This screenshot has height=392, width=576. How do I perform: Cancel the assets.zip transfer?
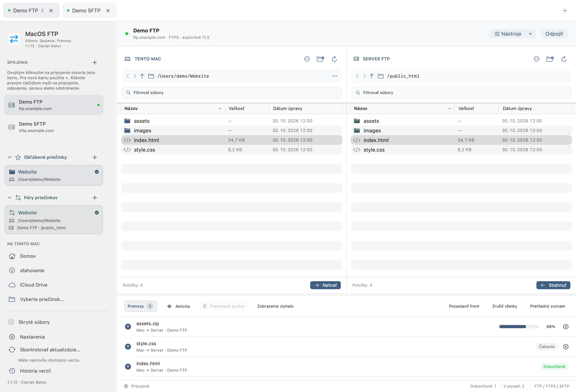pyautogui.click(x=566, y=327)
